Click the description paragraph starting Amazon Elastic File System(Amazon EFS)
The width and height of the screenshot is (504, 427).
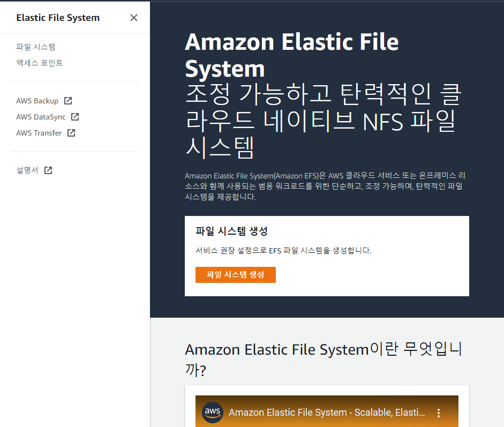[325, 186]
